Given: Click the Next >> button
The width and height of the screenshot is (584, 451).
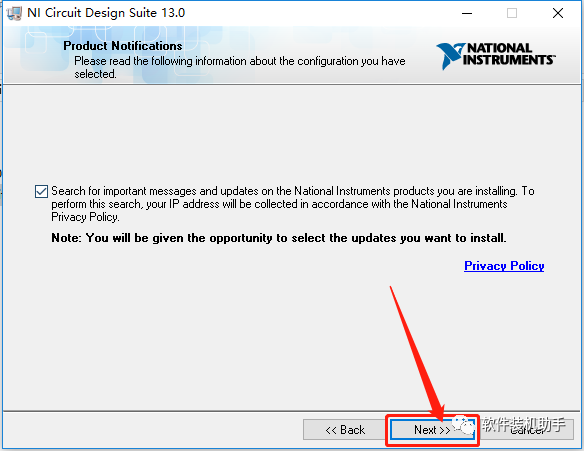Looking at the screenshot, I should tap(432, 430).
